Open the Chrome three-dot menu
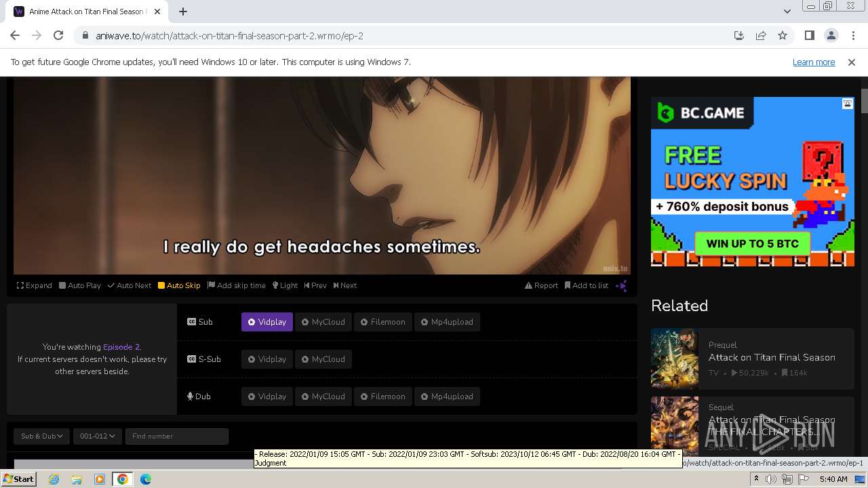This screenshot has width=868, height=488. (853, 35)
